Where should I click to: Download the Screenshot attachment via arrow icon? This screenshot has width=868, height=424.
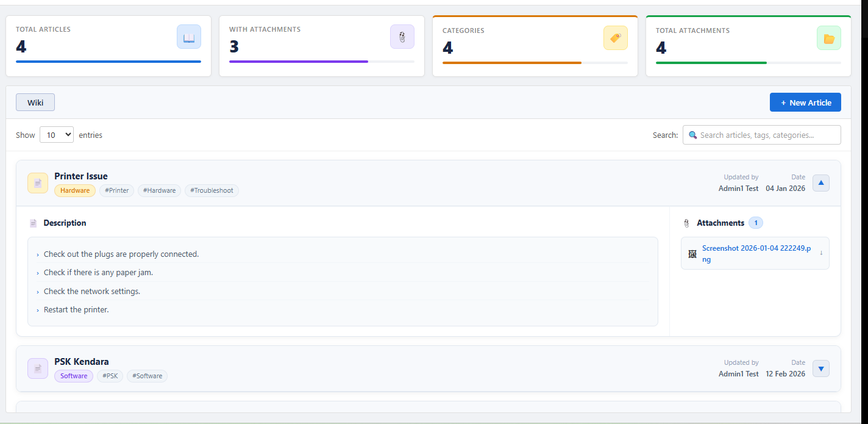tap(821, 253)
